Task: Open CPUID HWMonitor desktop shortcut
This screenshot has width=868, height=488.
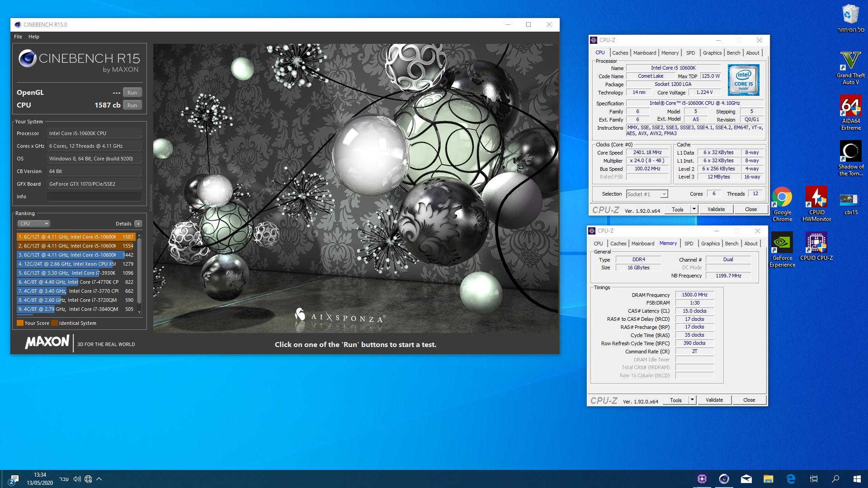Action: (816, 204)
